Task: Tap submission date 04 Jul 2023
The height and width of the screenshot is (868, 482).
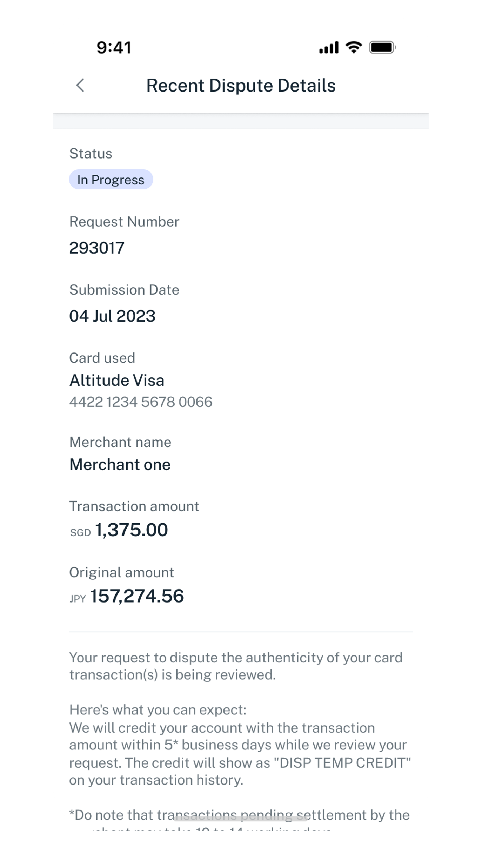Action: click(x=112, y=316)
